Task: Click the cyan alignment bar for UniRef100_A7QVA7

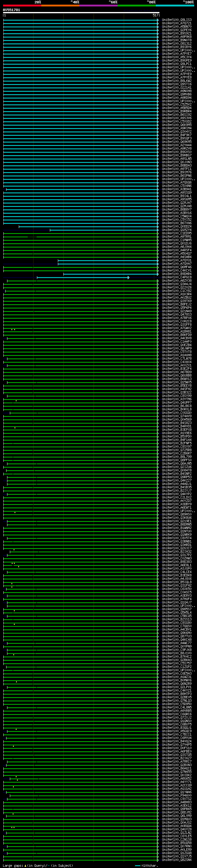Action: (x=108, y=264)
